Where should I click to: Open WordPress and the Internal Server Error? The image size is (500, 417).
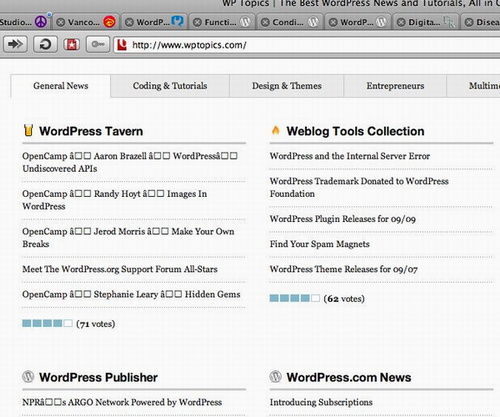tap(350, 156)
